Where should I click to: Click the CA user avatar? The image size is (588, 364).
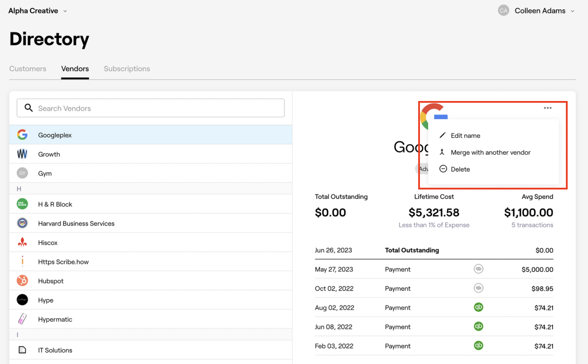[x=503, y=11]
